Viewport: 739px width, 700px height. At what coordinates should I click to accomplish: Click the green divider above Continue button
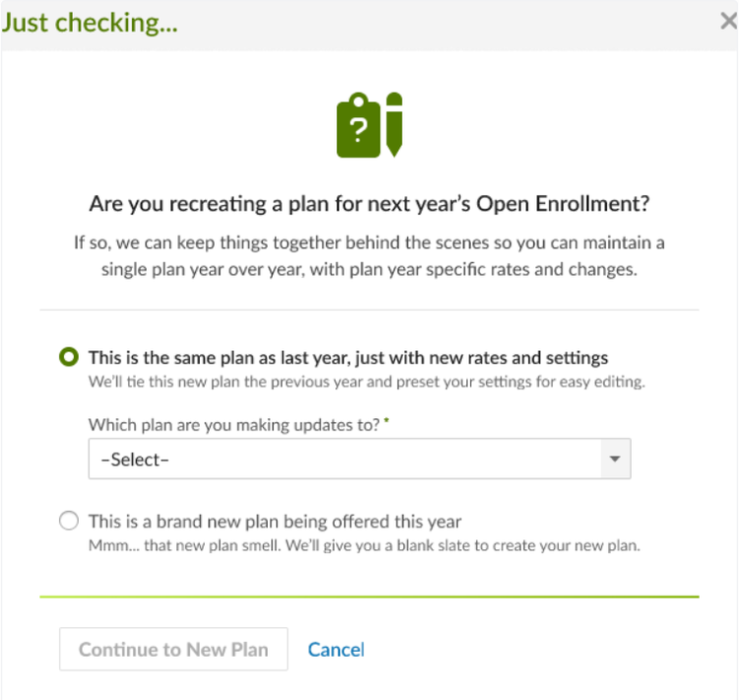click(x=369, y=596)
